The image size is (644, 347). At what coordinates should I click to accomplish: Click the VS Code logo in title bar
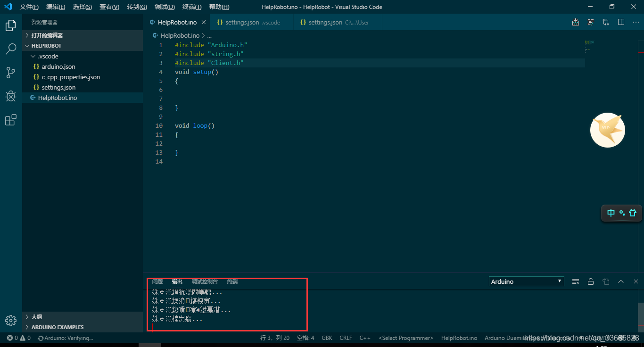point(8,7)
